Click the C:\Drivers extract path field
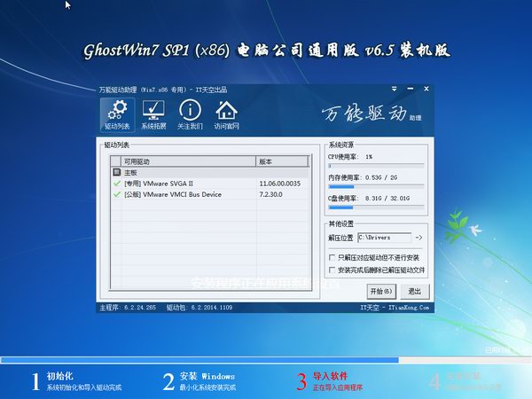The width and height of the screenshot is (532, 399). [385, 238]
